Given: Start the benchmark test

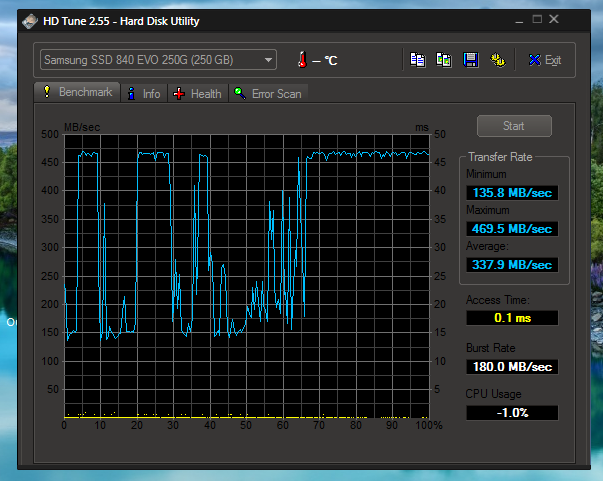Looking at the screenshot, I should coord(514,126).
